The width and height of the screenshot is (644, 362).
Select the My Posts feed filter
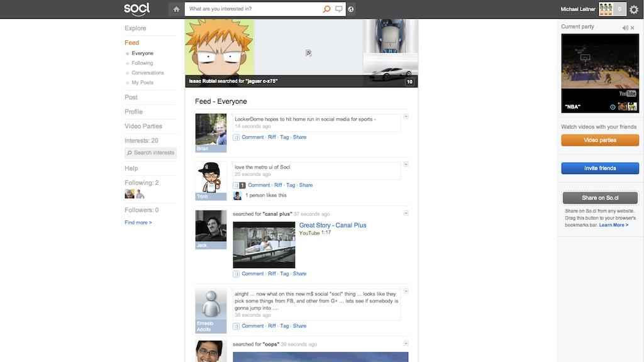click(142, 82)
